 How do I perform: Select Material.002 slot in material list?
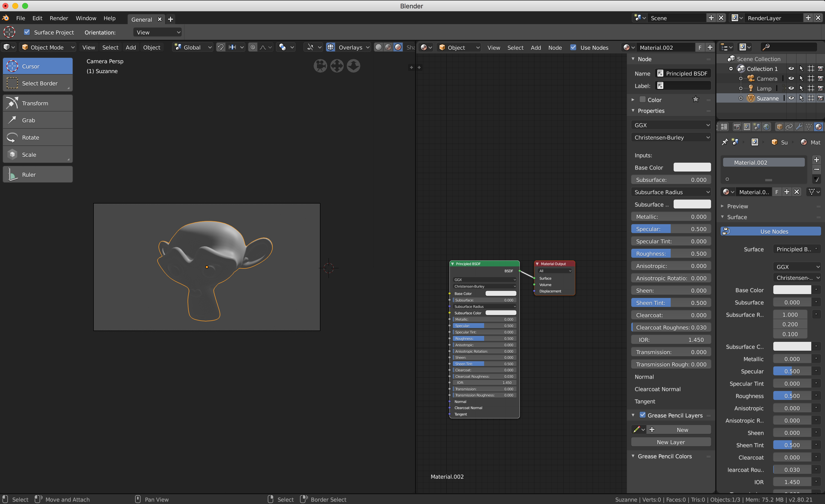764,162
